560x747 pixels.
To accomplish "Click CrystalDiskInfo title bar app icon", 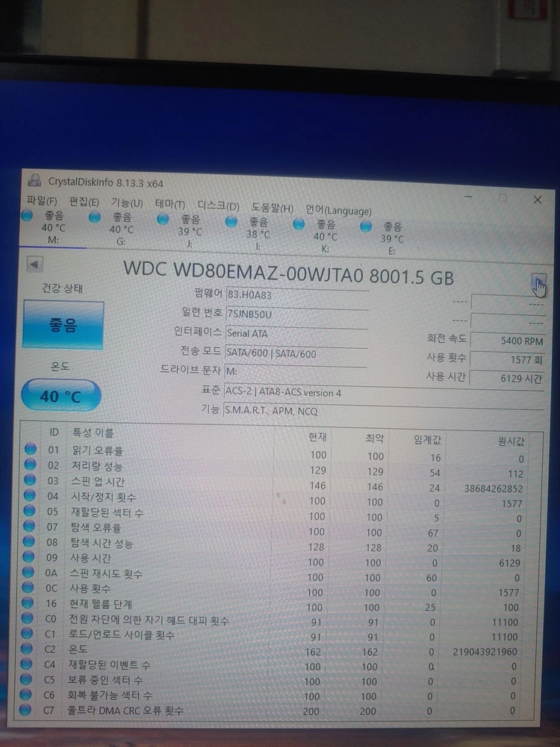I will coord(35,180).
